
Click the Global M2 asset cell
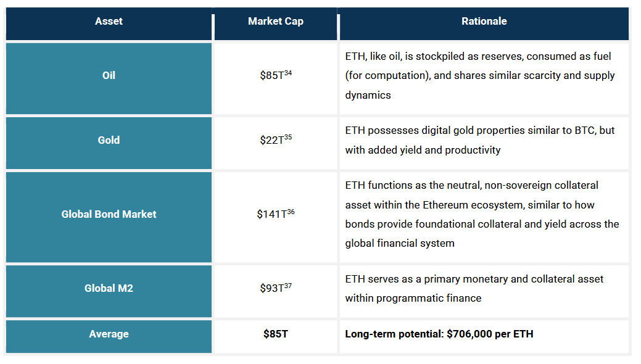pos(109,288)
